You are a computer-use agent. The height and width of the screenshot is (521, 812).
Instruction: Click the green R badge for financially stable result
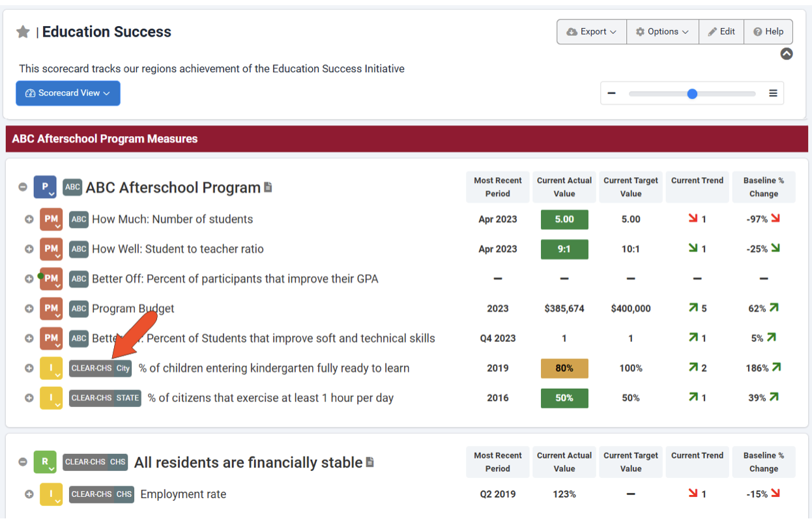coord(45,462)
